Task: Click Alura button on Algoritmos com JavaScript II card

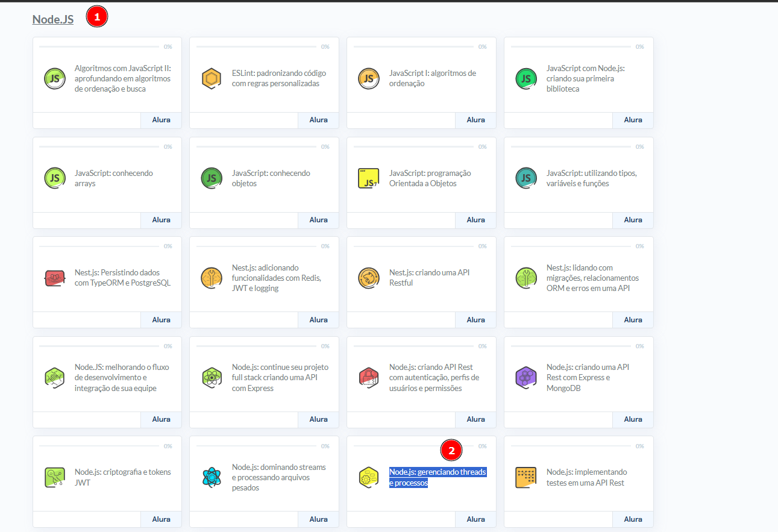Action: click(161, 120)
